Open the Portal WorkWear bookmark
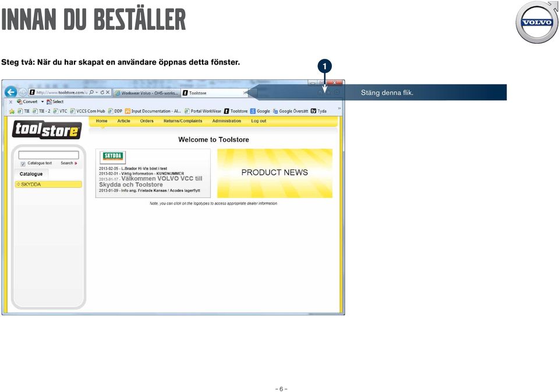Viewport: 559px width, 392px height. click(x=203, y=111)
